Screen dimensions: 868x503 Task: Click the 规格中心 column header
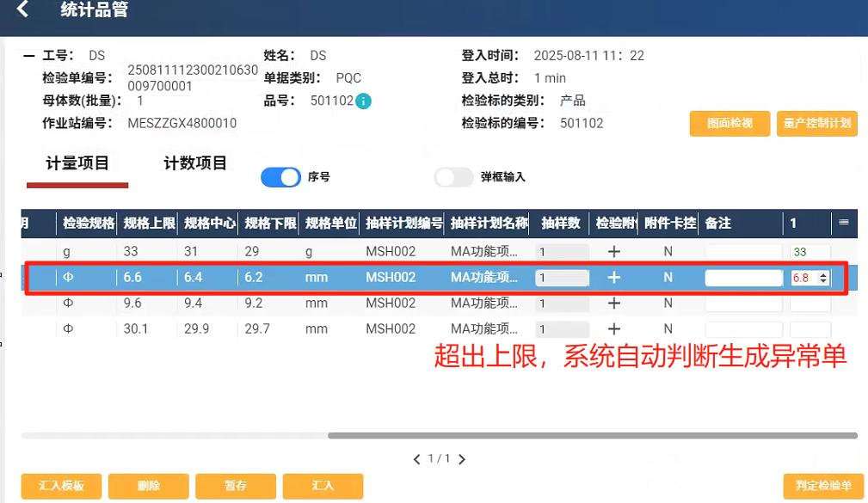tap(210, 223)
